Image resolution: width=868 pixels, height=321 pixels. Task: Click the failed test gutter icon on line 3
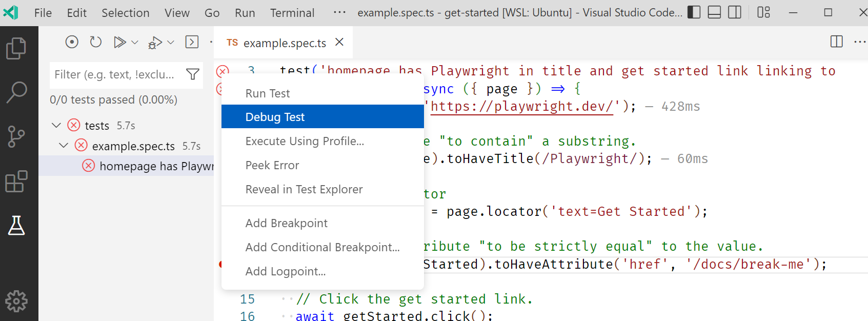click(223, 71)
